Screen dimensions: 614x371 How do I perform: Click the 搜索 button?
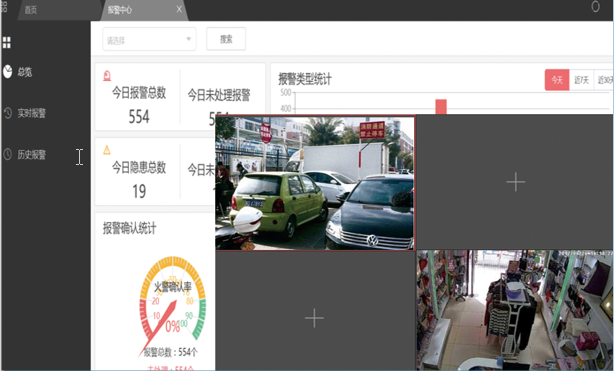point(226,39)
